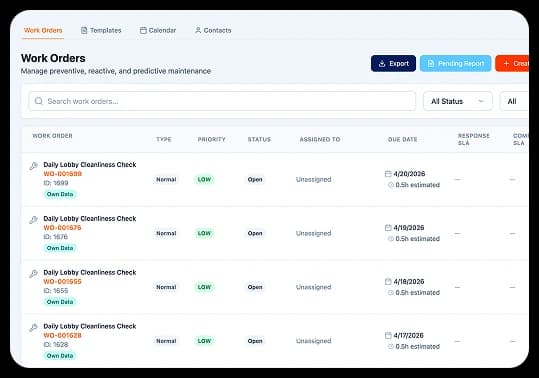The height and width of the screenshot is (378, 539).
Task: Click wrench icon for WO-001699
Action: (x=33, y=166)
